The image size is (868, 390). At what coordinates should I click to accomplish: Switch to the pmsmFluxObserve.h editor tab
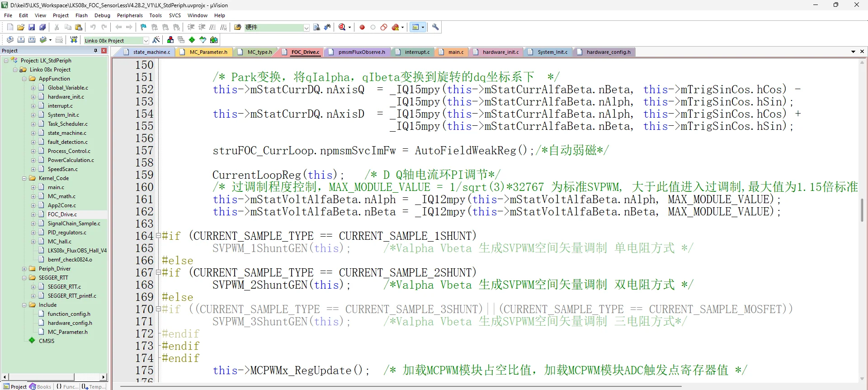[357, 52]
